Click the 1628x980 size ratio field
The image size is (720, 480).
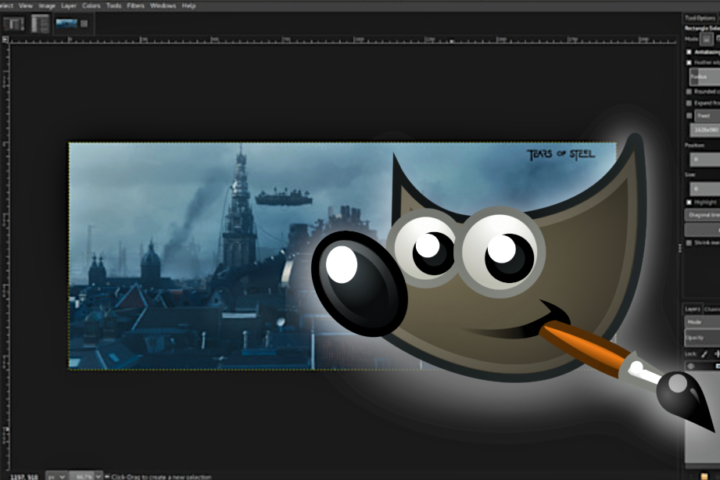pos(705,130)
